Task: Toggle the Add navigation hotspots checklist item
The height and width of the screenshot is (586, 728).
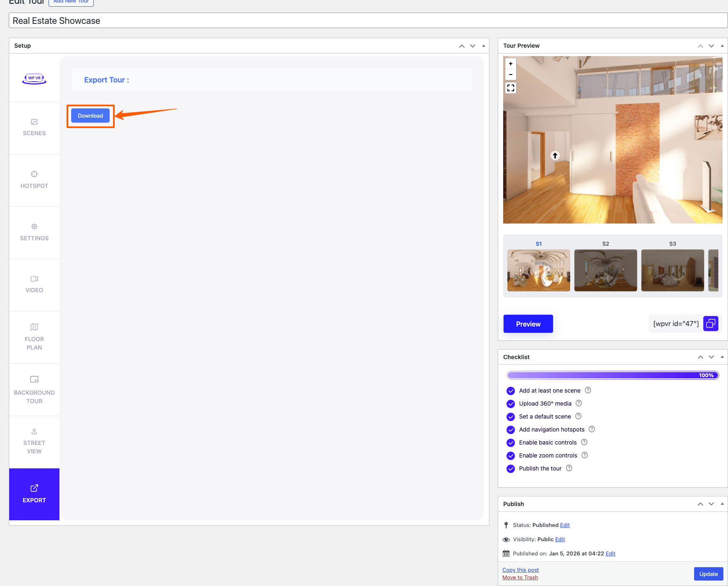Action: (x=511, y=429)
